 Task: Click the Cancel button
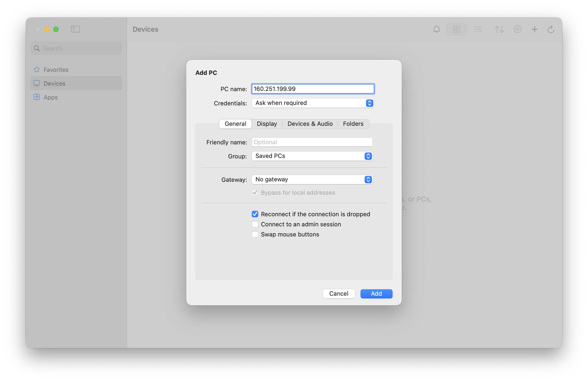pyautogui.click(x=338, y=293)
